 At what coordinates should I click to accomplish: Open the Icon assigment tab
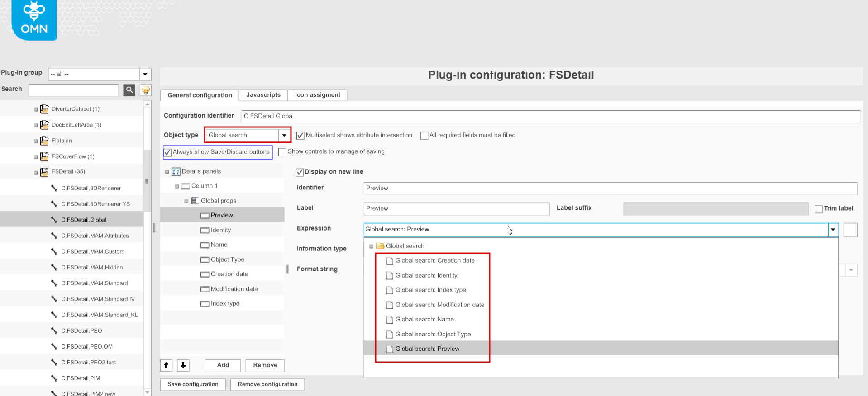click(318, 95)
